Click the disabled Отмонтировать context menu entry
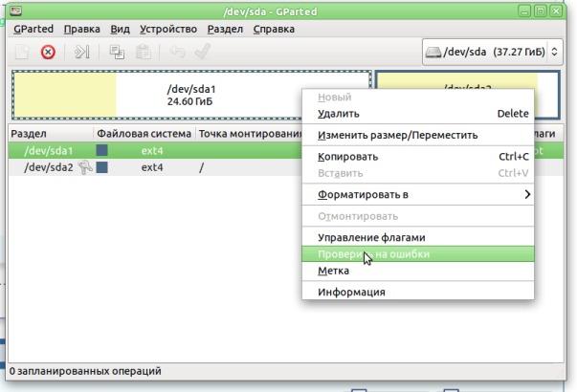 pos(418,216)
